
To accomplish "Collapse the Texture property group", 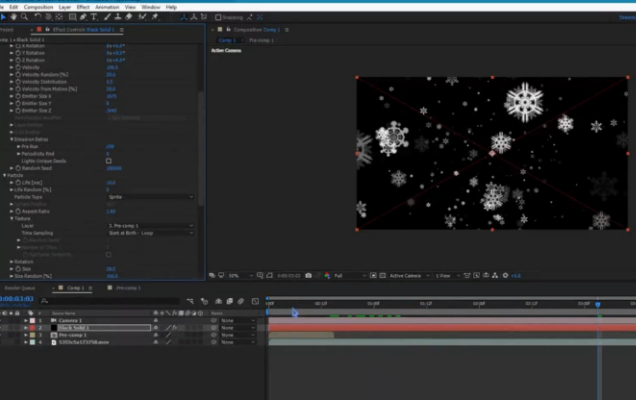I will tap(12, 218).
